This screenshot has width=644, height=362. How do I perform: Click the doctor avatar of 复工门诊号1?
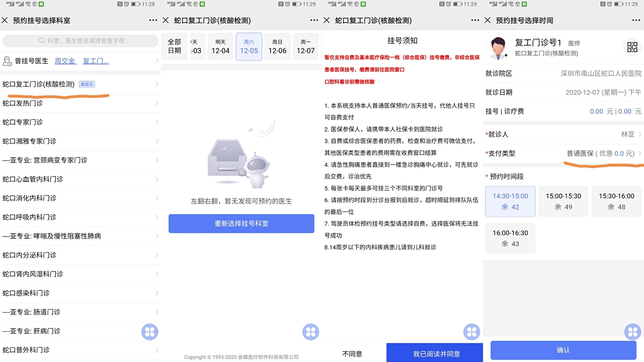(x=498, y=47)
